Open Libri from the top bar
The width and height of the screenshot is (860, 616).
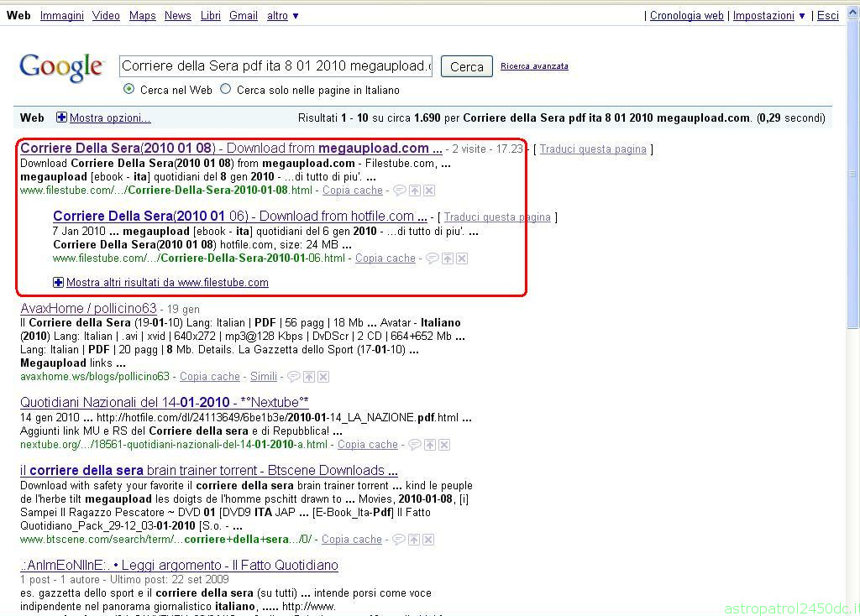tap(211, 15)
